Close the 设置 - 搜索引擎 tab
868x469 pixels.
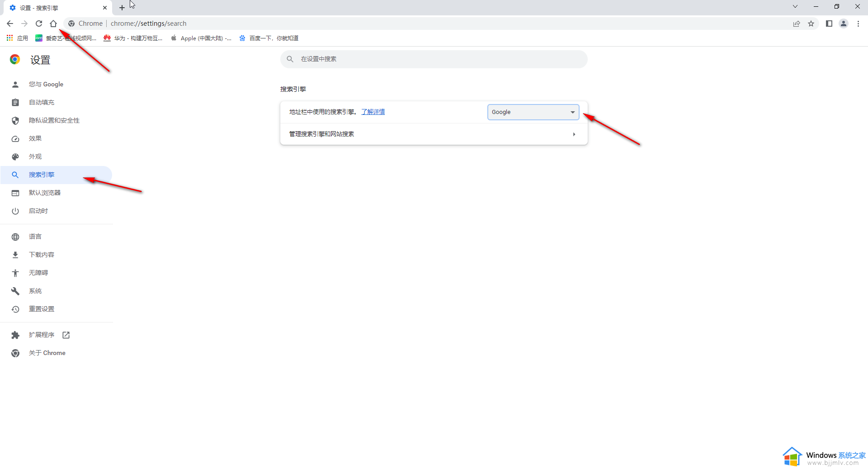(105, 8)
